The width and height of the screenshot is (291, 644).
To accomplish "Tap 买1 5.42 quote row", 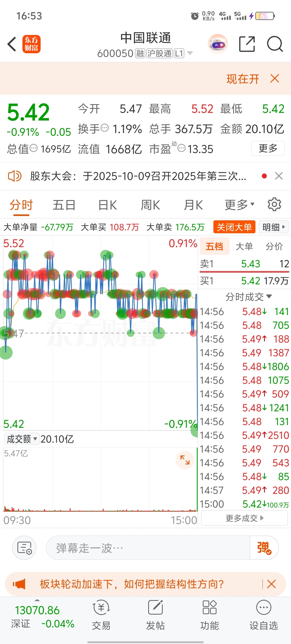I will pyautogui.click(x=244, y=281).
